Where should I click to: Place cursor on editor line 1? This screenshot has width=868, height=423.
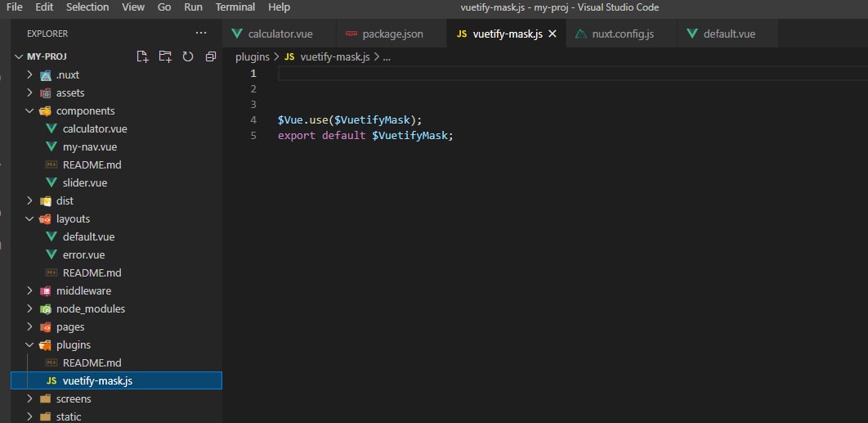pyautogui.click(x=572, y=73)
